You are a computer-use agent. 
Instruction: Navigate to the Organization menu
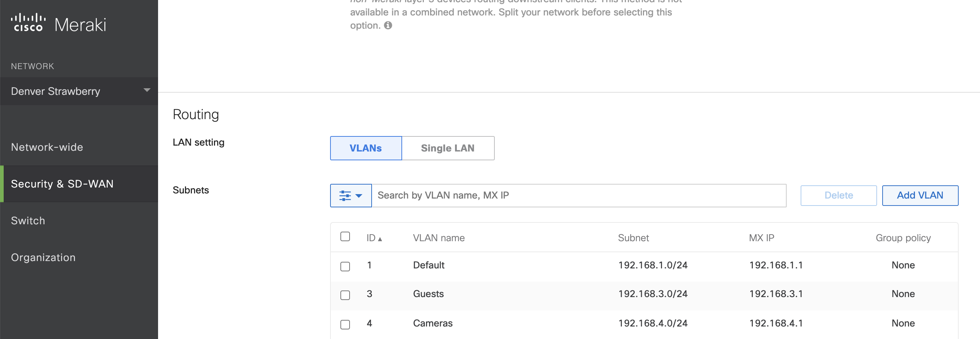[43, 257]
